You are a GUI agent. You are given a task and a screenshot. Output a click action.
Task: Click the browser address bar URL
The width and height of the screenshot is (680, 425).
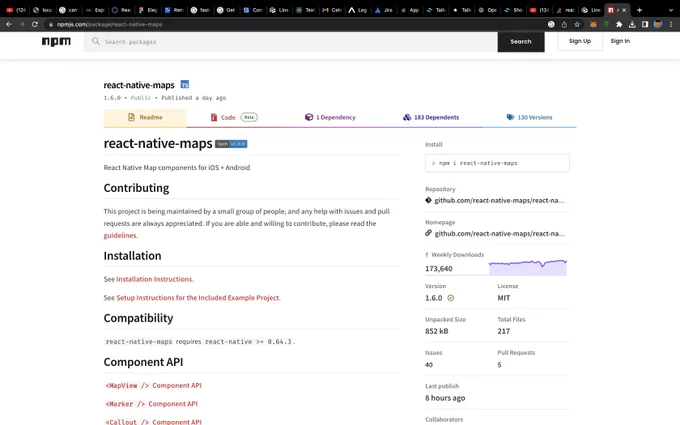click(109, 24)
